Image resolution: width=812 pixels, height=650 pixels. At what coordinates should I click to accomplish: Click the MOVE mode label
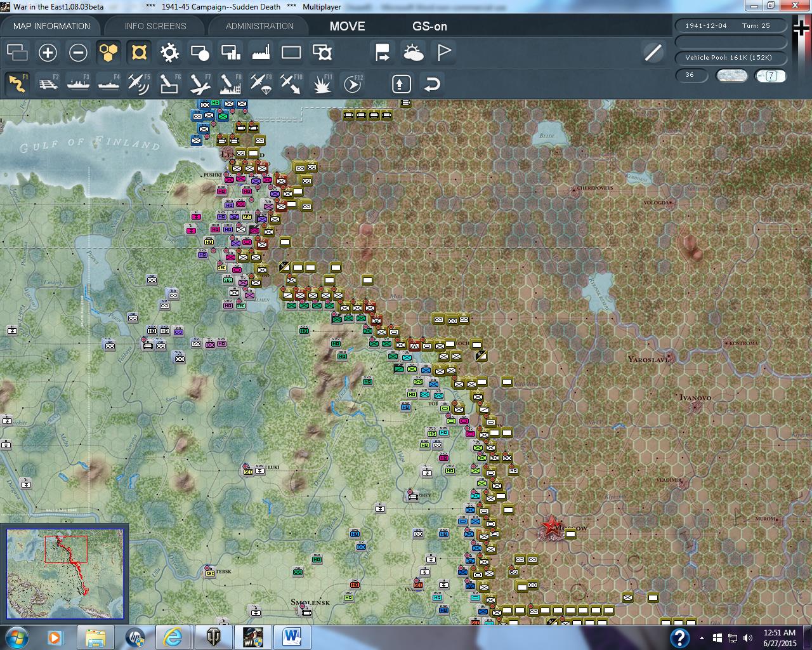(x=347, y=26)
